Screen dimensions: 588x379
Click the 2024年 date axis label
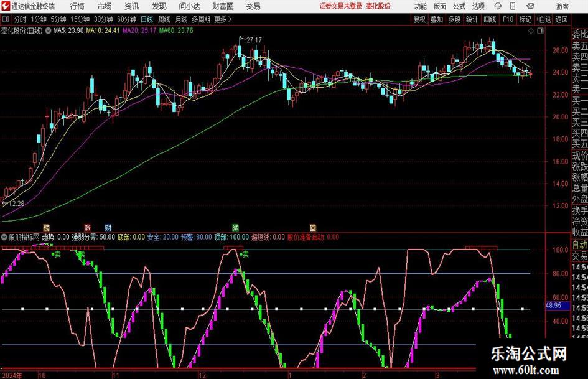click(12, 375)
